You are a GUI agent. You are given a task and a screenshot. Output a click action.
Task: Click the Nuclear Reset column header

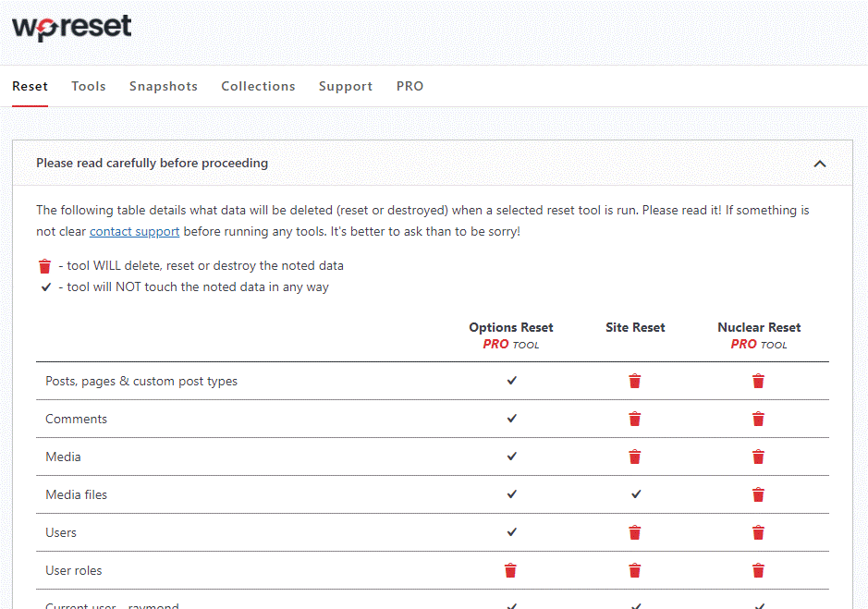pos(759,327)
